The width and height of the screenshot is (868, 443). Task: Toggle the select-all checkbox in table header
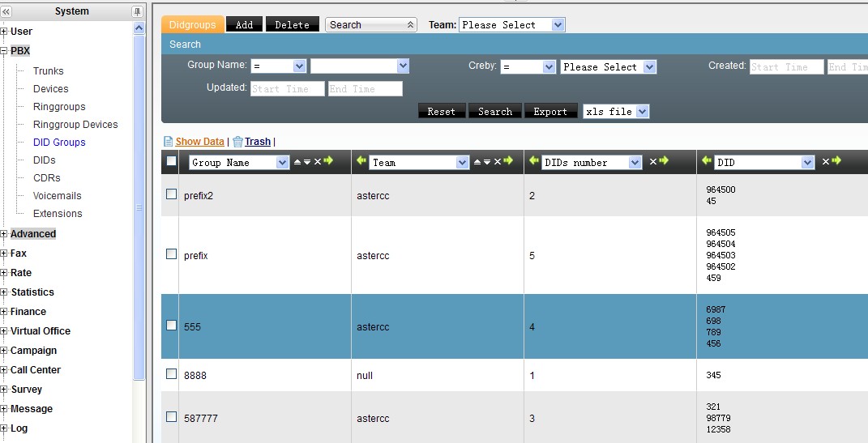coord(171,162)
